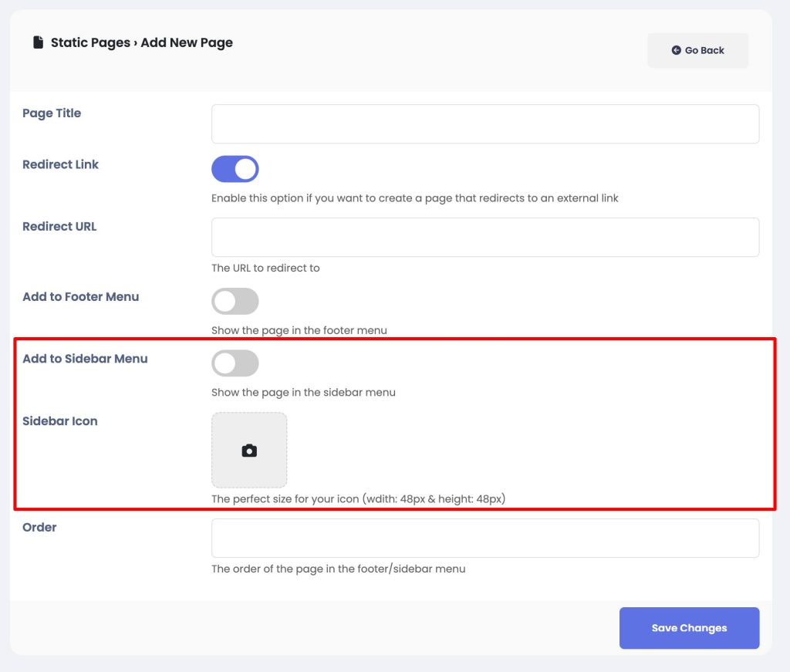Screen dimensions: 790x672
Task: Click the Add to Sidebar Menu label
Action: pyautogui.click(x=85, y=359)
